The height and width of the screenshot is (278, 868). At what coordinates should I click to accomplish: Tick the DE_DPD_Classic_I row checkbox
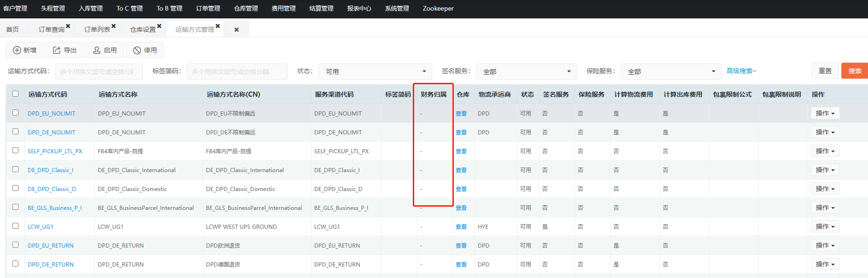[x=15, y=169]
